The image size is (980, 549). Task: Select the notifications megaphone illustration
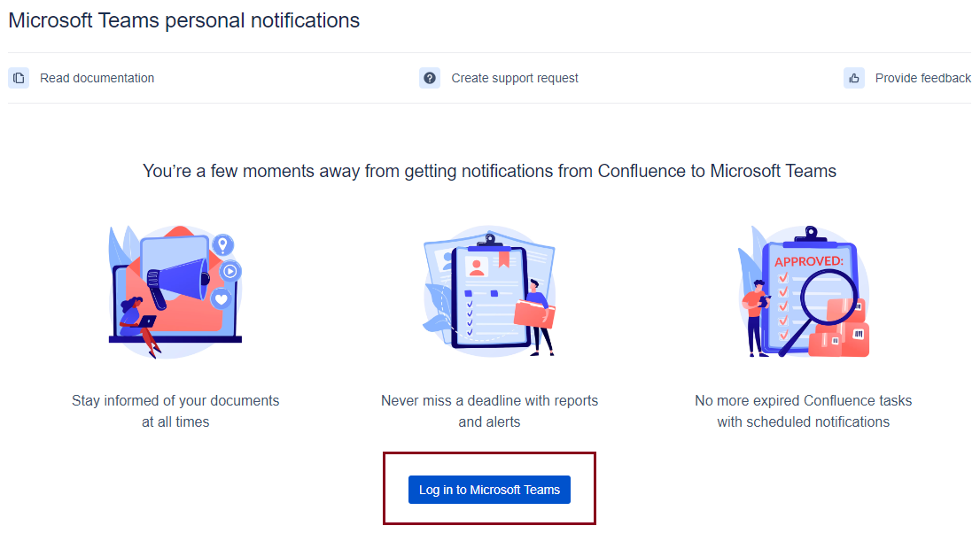click(175, 290)
